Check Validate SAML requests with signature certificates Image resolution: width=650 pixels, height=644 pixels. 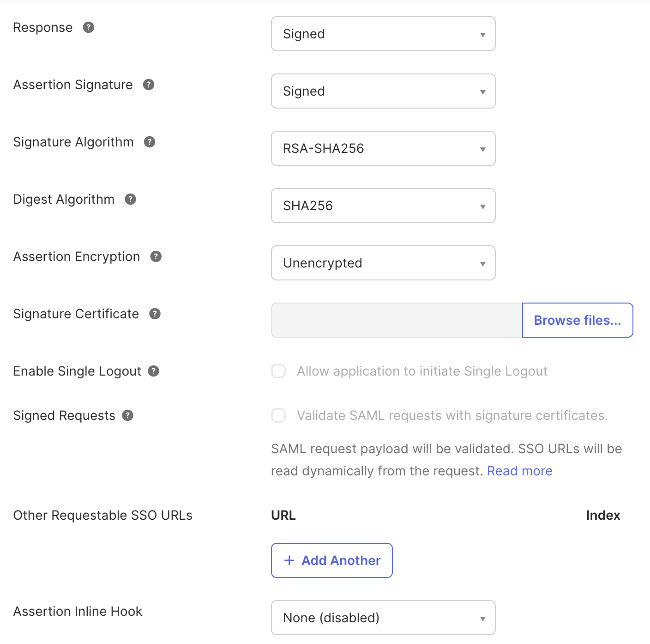point(278,415)
